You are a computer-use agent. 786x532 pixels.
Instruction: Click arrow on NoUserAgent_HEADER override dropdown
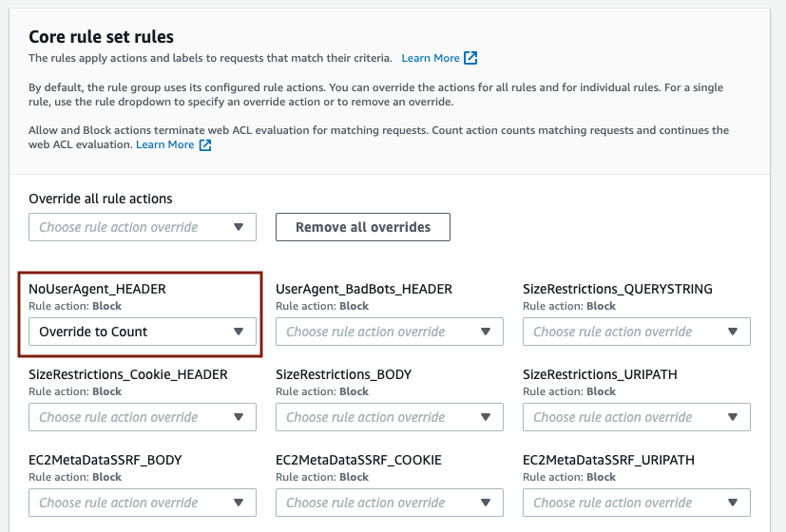(x=239, y=332)
